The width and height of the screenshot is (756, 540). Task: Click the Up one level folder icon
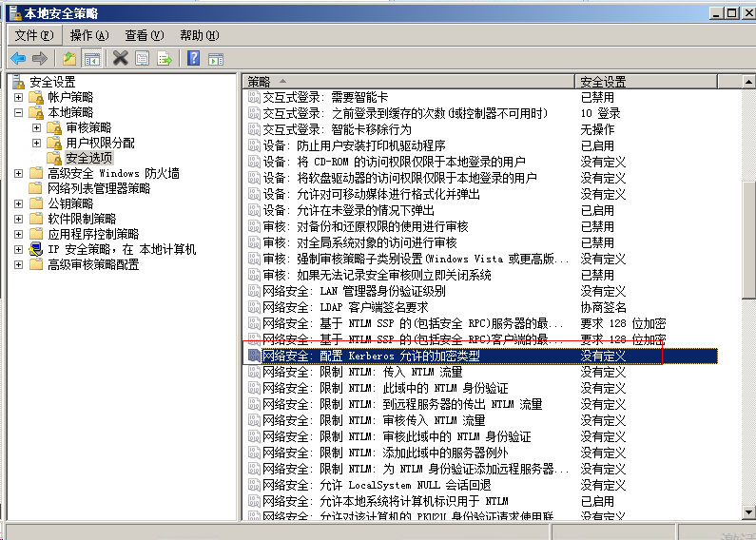pos(69,59)
